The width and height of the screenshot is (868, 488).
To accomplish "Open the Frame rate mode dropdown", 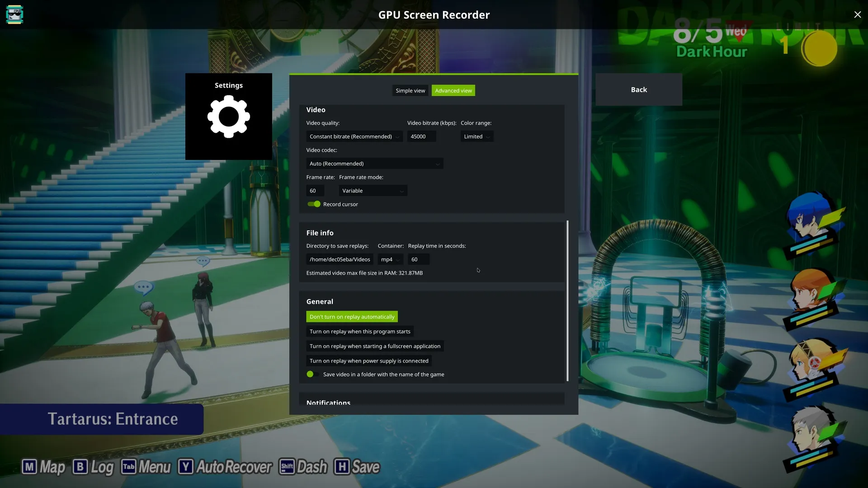I will click(373, 191).
